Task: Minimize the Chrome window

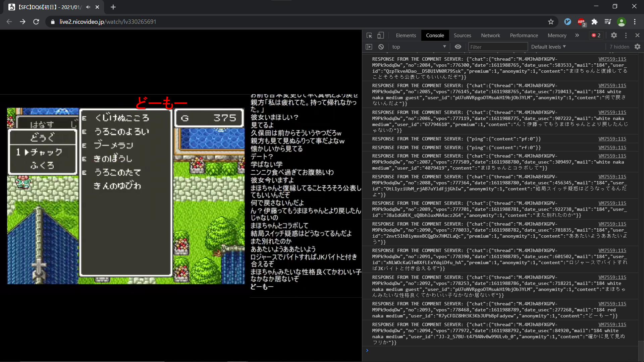Action: (596, 6)
